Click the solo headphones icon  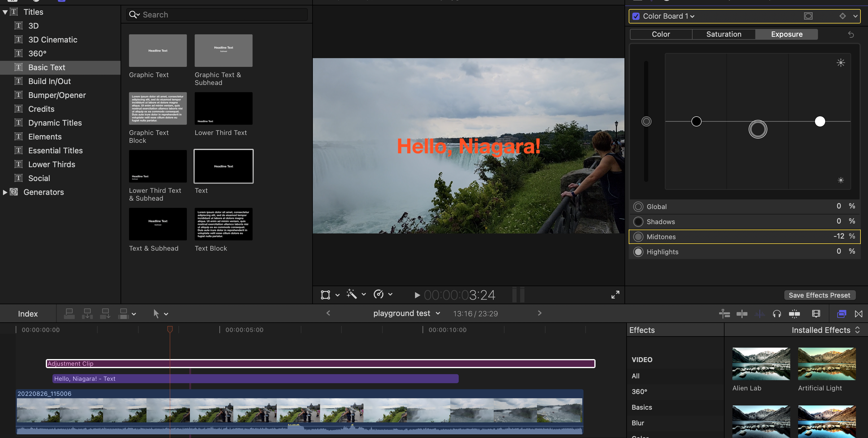[777, 314]
